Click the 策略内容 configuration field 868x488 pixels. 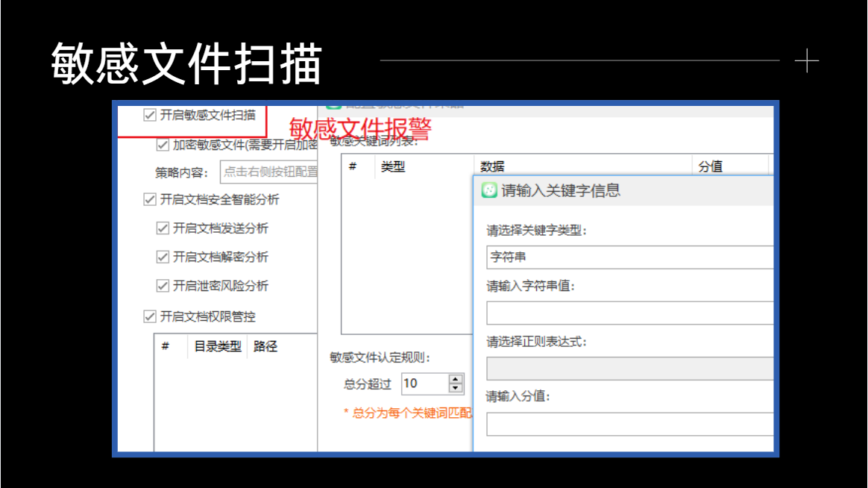click(x=269, y=172)
